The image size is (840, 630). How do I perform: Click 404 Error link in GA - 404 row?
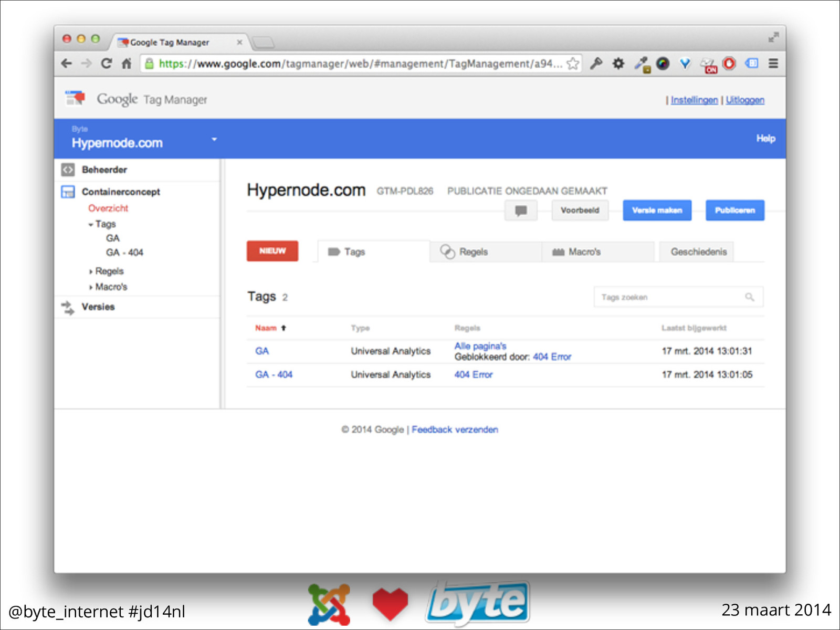(x=473, y=374)
